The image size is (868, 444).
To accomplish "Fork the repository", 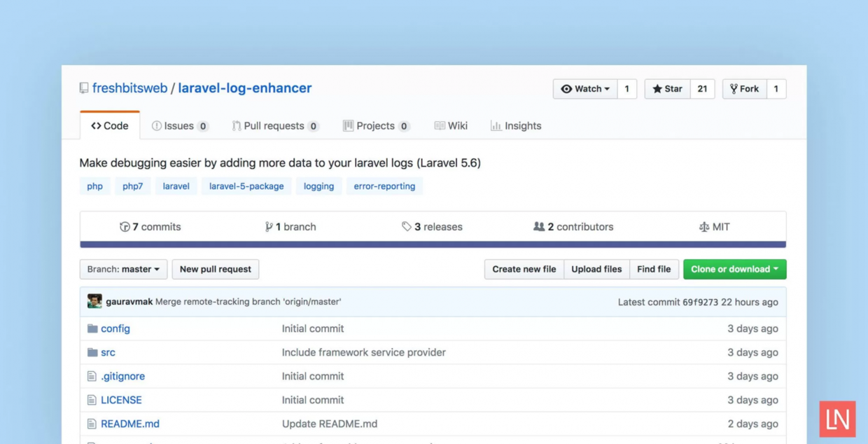I will click(x=744, y=89).
